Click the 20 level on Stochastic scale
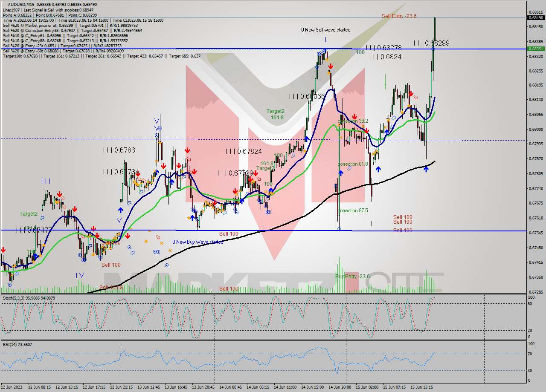The image size is (546, 392). click(530, 330)
